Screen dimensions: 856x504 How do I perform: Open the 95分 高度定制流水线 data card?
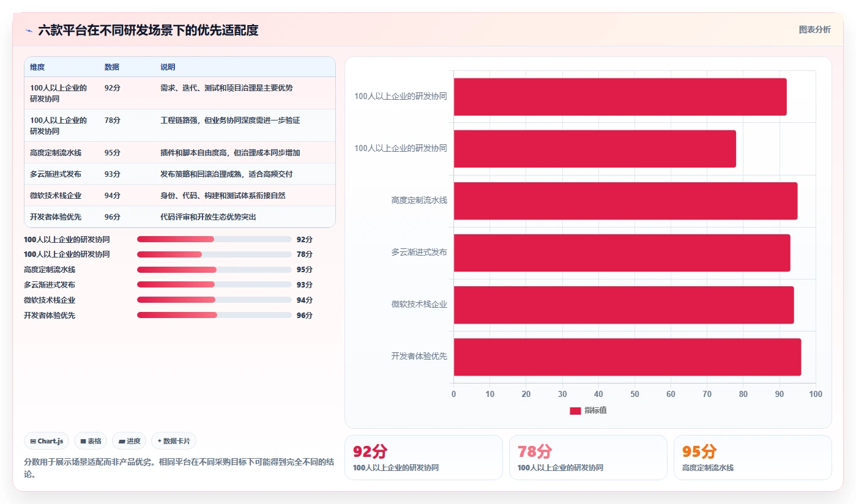point(753,458)
